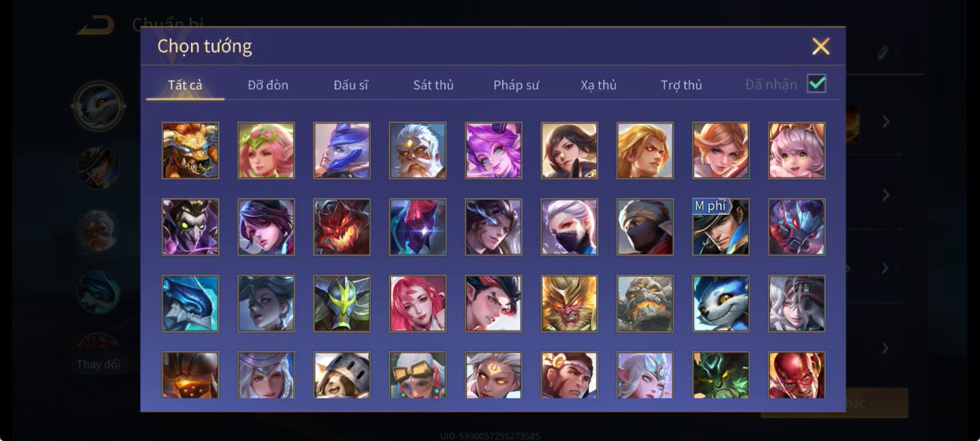Filter heroes by Đấu sĩ

tap(351, 85)
